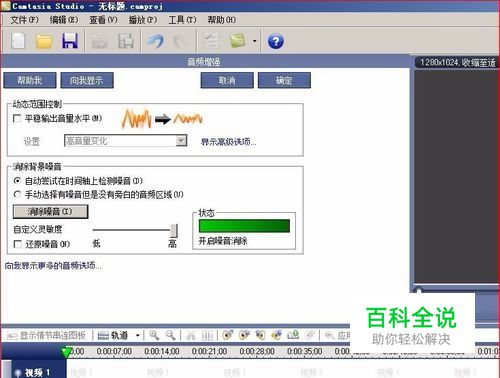Click the audio enhancement icon with green arrow

pos(293,334)
